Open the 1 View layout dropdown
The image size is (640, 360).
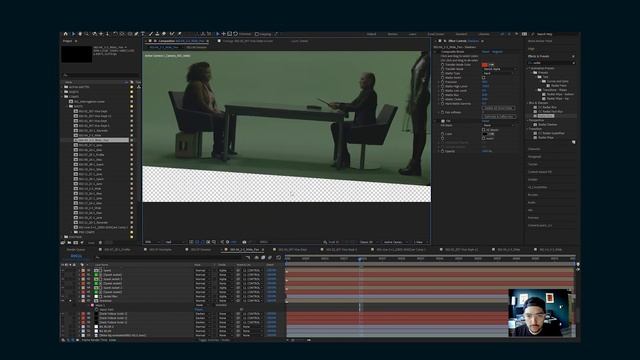[x=420, y=242]
